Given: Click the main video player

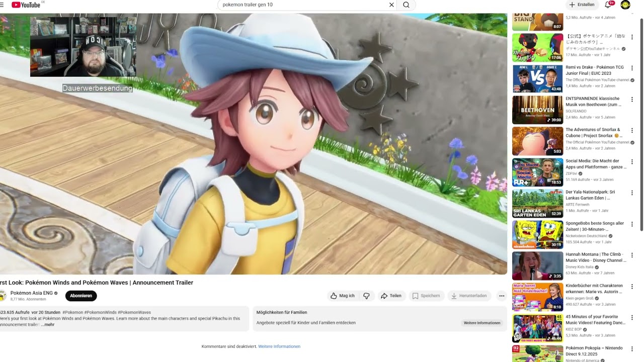Looking at the screenshot, I should point(254,144).
